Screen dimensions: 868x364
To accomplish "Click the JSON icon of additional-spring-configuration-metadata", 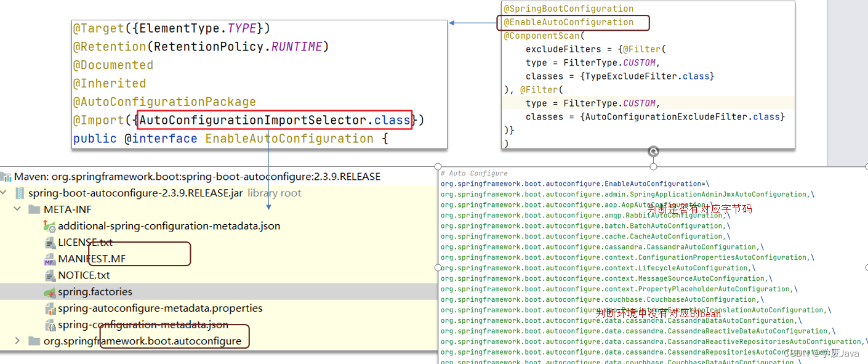I will [49, 226].
